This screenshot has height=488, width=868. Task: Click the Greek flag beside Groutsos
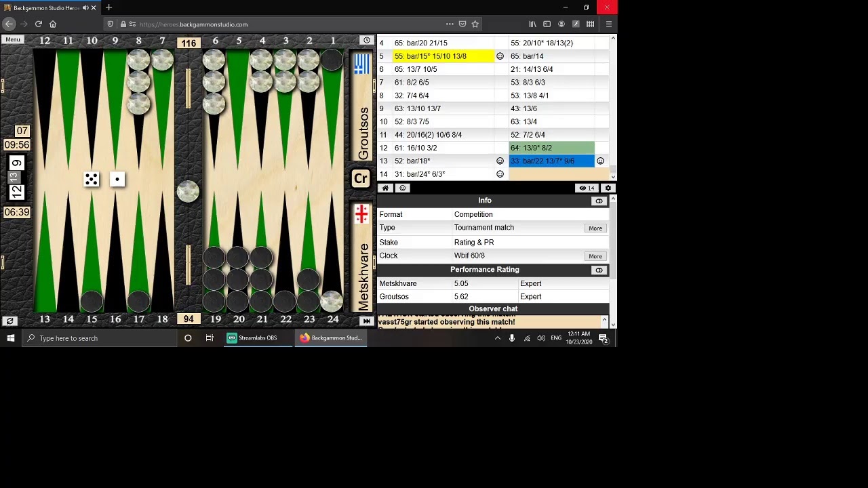[x=361, y=64]
